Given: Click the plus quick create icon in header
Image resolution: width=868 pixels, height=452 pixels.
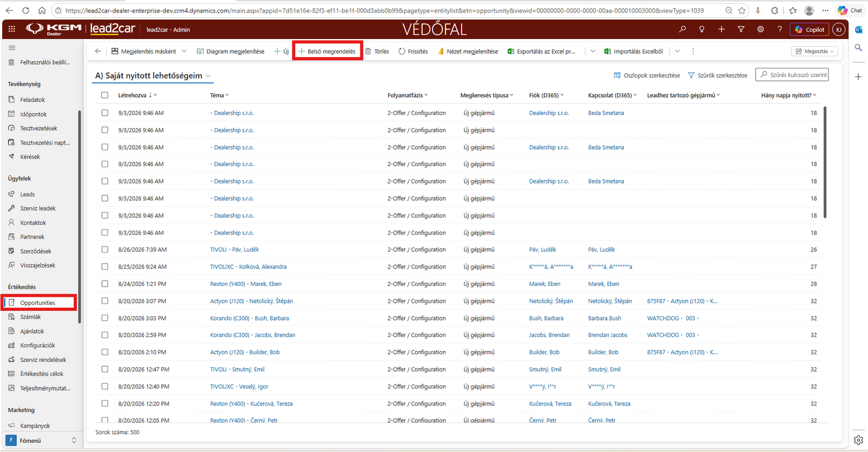Looking at the screenshot, I should 722,29.
